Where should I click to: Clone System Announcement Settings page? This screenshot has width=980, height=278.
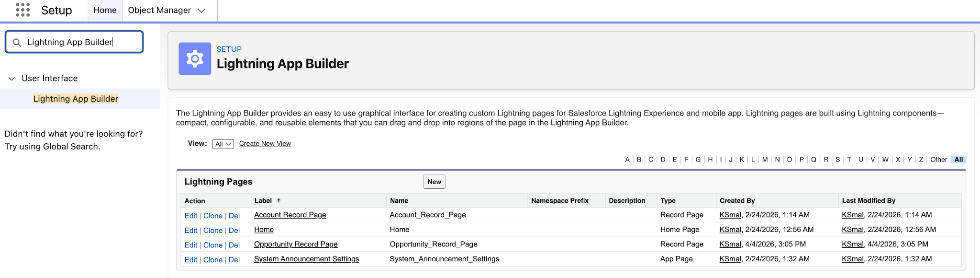213,260
